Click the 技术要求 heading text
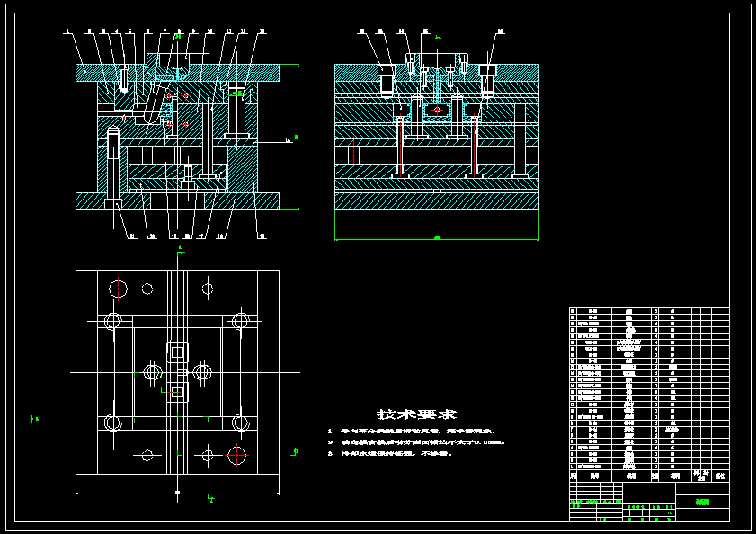The height and width of the screenshot is (534, 756). pos(416,414)
